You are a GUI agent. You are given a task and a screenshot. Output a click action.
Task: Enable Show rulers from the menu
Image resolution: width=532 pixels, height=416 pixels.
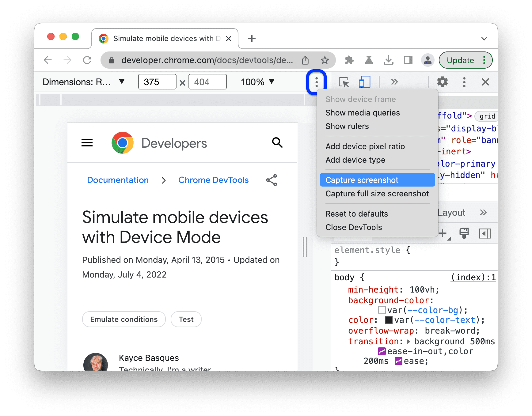pyautogui.click(x=347, y=126)
